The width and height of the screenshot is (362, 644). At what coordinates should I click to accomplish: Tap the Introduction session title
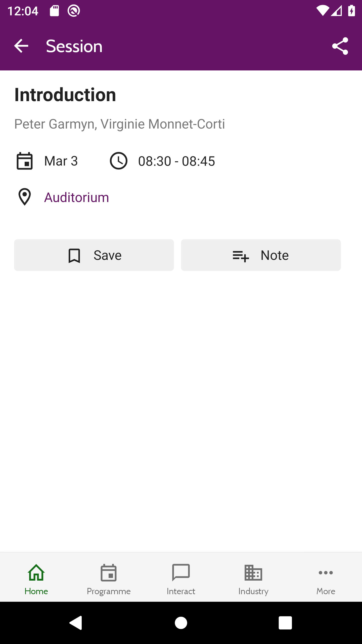(65, 95)
